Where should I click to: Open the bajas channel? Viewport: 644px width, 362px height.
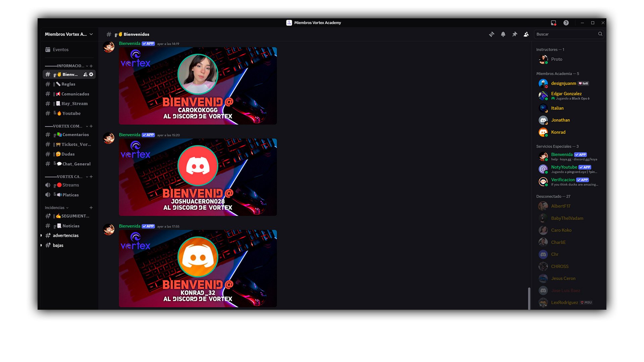click(x=69, y=245)
